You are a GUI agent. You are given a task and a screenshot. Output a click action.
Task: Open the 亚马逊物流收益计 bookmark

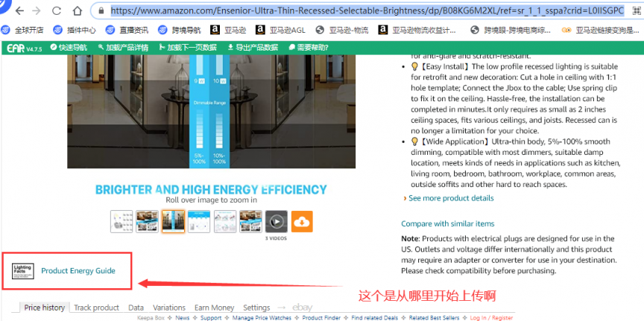click(x=417, y=30)
